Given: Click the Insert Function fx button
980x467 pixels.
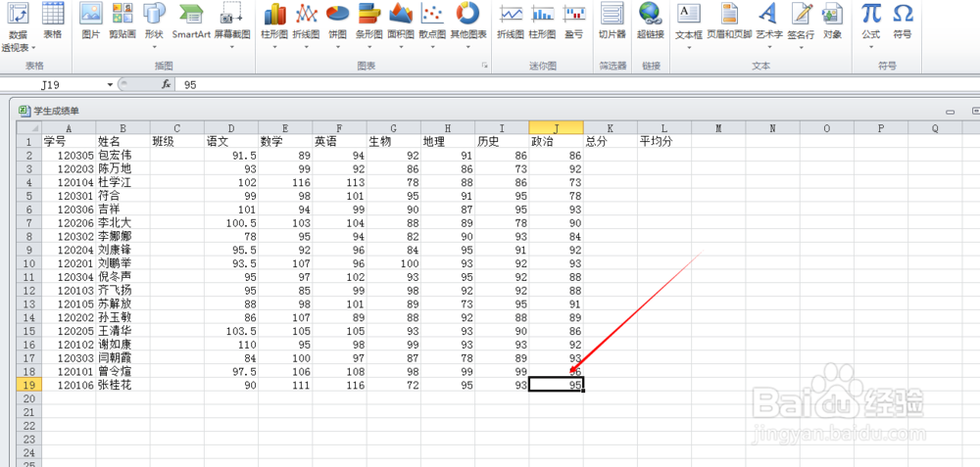Looking at the screenshot, I should pyautogui.click(x=167, y=84).
